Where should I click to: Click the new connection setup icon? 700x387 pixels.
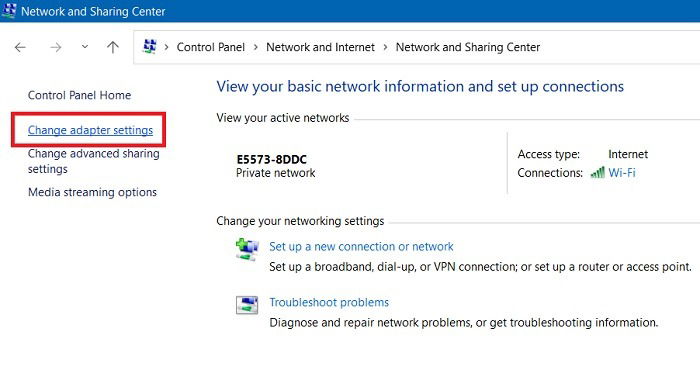247,249
